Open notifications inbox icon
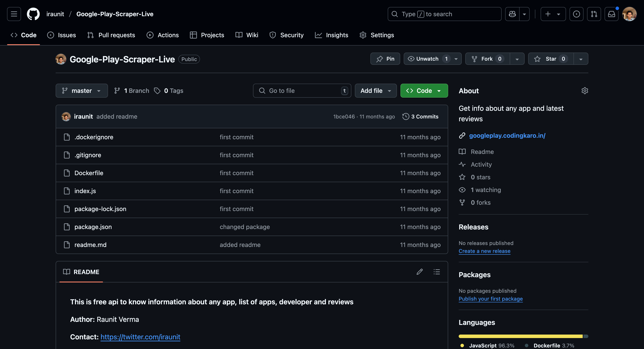This screenshot has height=349, width=644. (612, 14)
